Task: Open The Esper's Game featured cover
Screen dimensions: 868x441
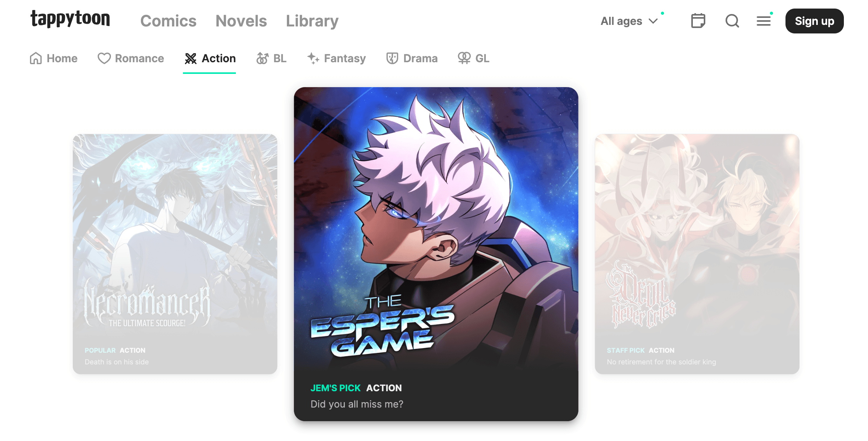Action: [x=436, y=254]
